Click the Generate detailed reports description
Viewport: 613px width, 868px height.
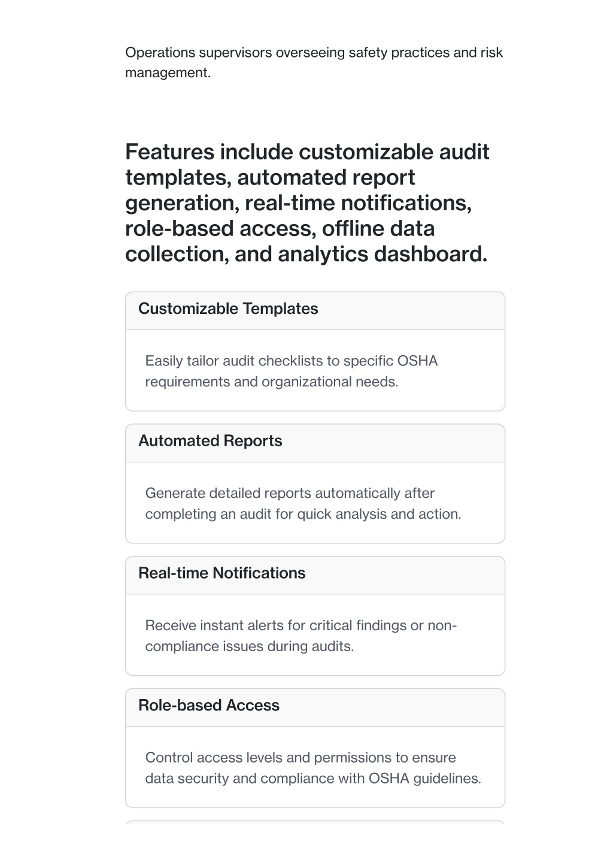point(303,504)
